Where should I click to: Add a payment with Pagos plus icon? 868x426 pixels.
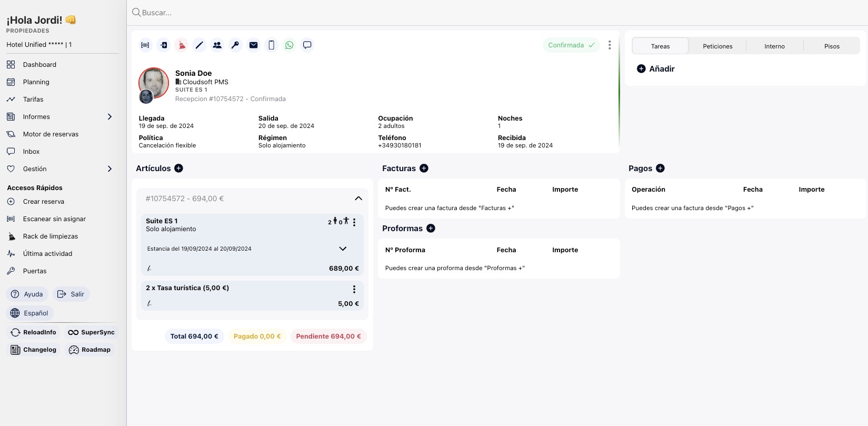(660, 169)
